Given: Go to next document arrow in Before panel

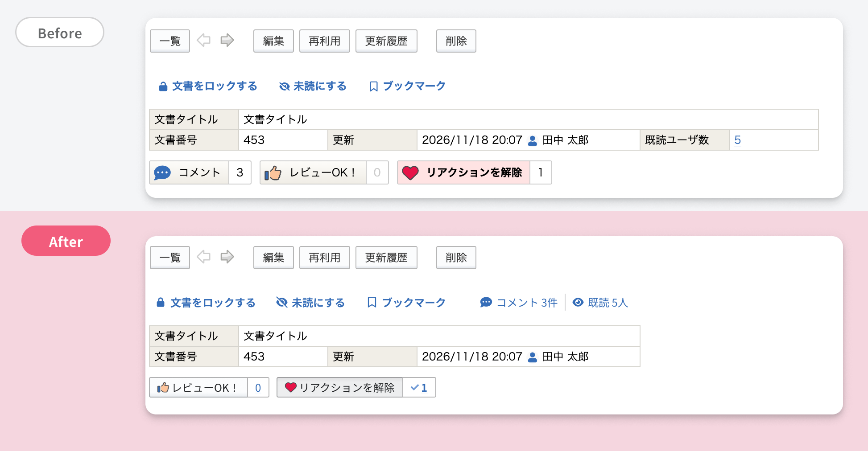Looking at the screenshot, I should pos(227,40).
